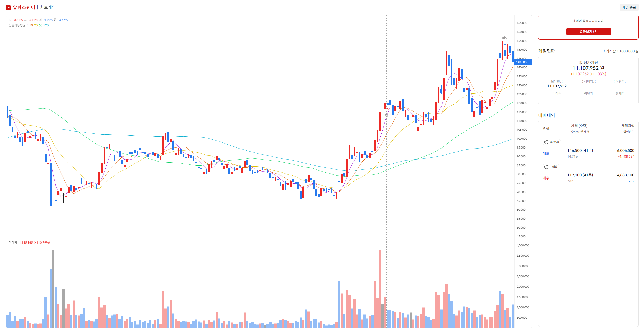Click the AlphaSquare red logo icon

tap(9, 7)
